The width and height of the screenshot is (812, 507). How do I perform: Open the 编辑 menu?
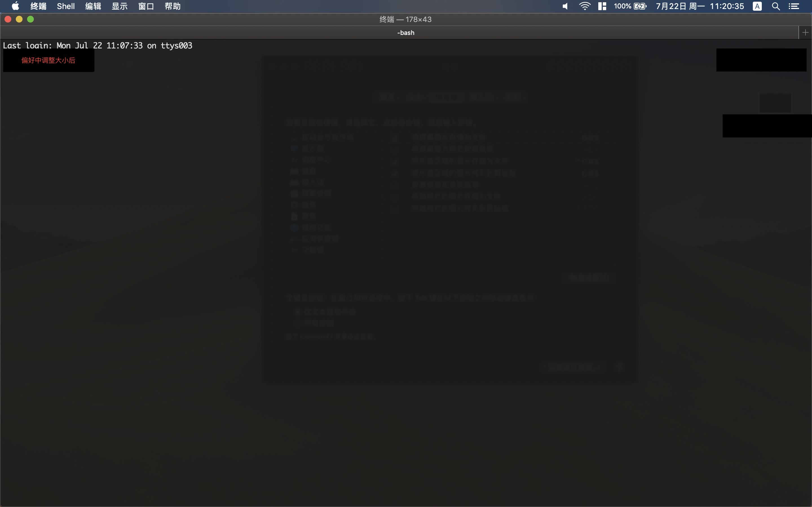pos(93,6)
